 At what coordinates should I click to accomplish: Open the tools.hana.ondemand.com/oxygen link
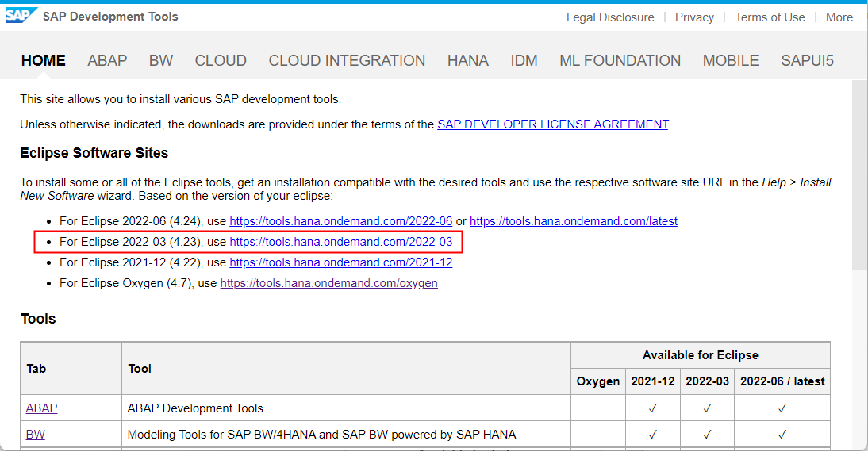point(328,283)
